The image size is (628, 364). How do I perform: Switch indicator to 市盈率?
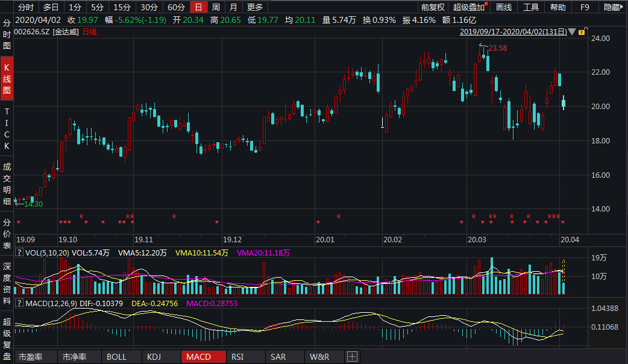pos(35,356)
